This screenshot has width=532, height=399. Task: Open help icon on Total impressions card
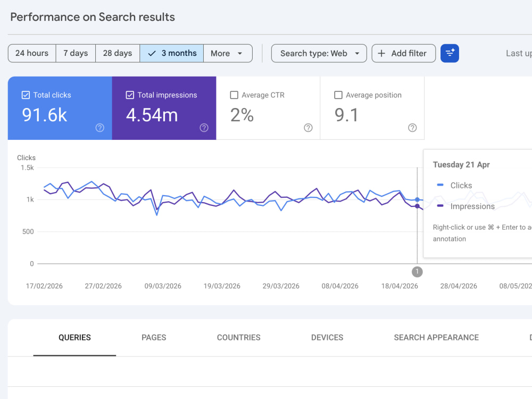coord(204,128)
